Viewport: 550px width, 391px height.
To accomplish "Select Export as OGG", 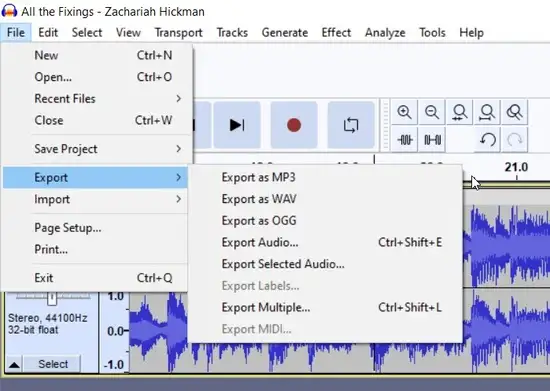I will tap(325, 221).
